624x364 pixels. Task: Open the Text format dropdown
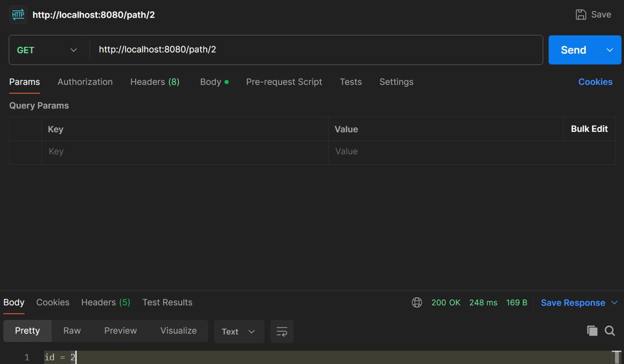pos(239,331)
